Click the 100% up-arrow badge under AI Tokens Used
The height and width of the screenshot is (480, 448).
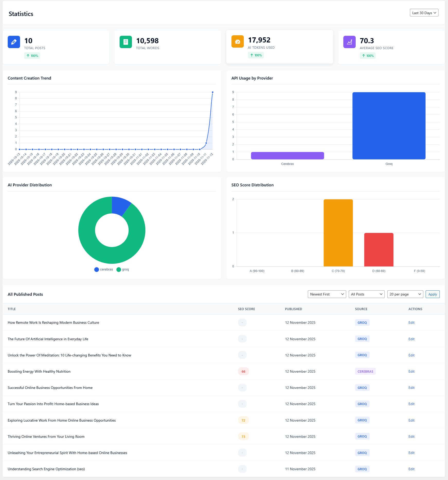(256, 55)
